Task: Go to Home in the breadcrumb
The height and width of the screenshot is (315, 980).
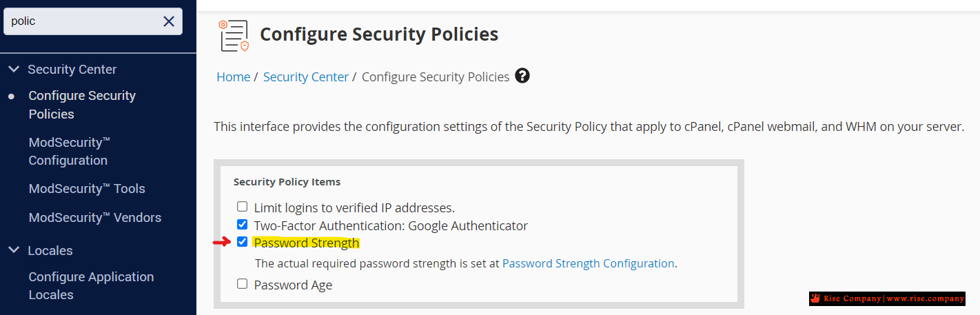Action: tap(234, 77)
